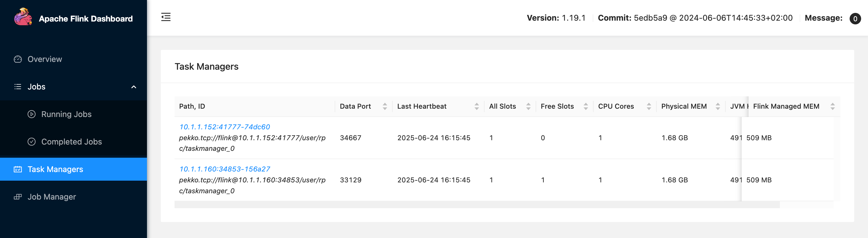Sort table by Free Slots
The width and height of the screenshot is (868, 238).
click(586, 106)
